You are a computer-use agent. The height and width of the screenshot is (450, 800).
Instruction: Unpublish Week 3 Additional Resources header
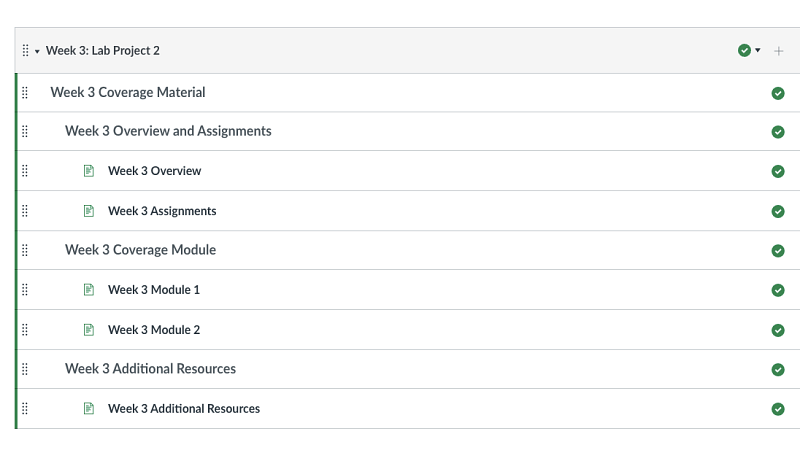[778, 369]
